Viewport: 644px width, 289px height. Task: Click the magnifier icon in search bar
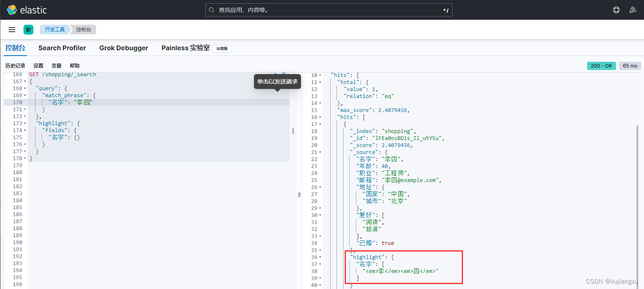click(212, 10)
